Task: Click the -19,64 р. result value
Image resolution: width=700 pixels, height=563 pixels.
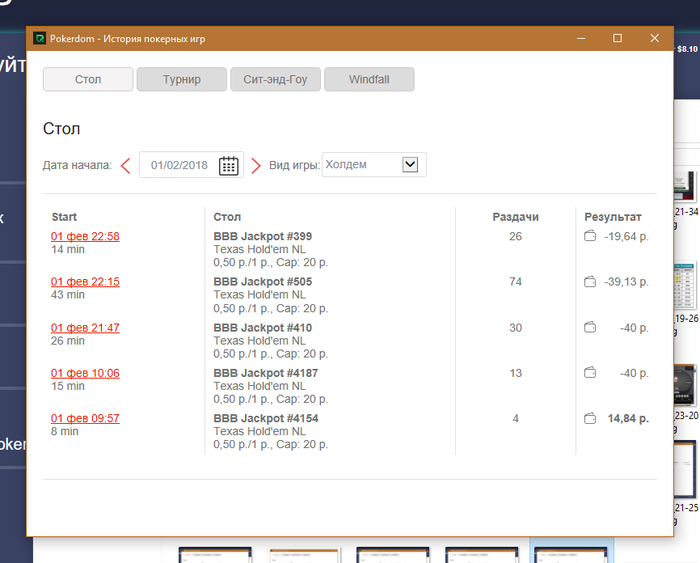Action: click(626, 236)
